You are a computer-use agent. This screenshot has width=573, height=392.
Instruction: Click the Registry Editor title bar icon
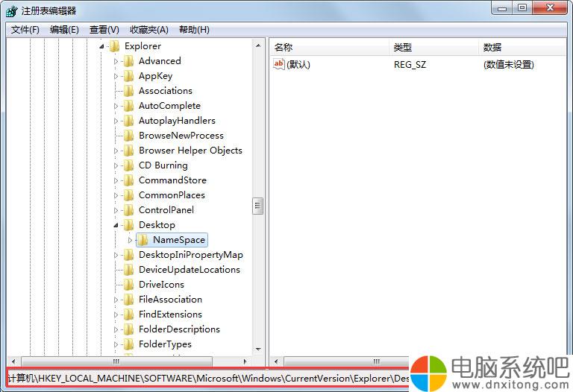click(x=12, y=11)
